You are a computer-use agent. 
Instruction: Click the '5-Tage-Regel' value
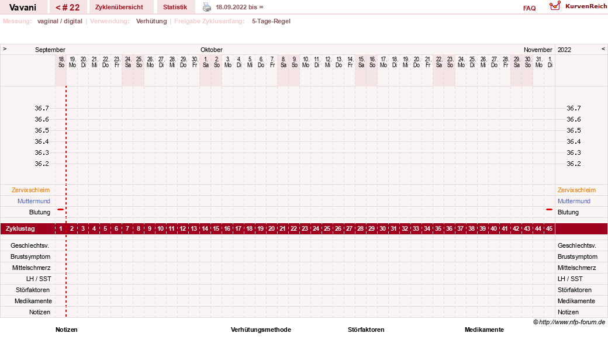click(271, 21)
